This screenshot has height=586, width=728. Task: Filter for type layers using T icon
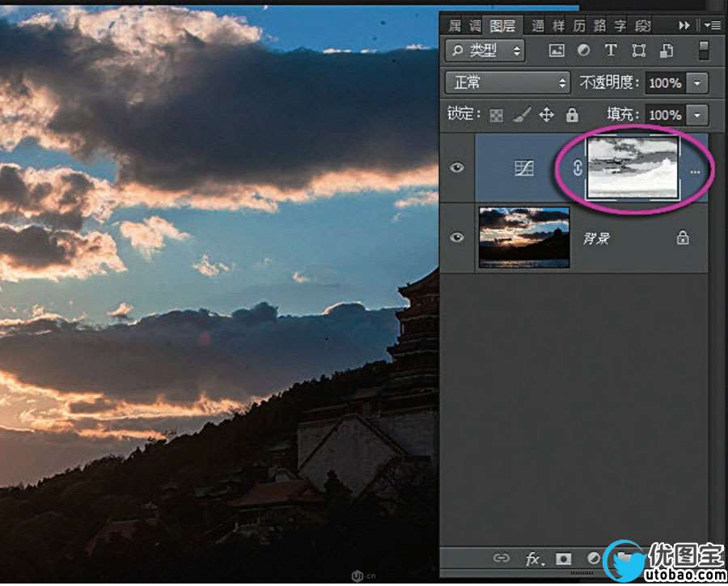[611, 50]
